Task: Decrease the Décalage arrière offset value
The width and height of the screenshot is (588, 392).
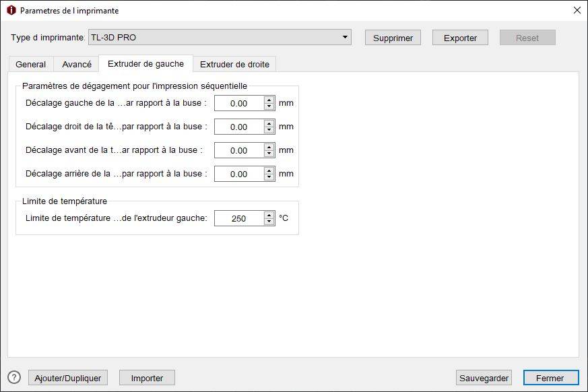Action: coord(269,178)
